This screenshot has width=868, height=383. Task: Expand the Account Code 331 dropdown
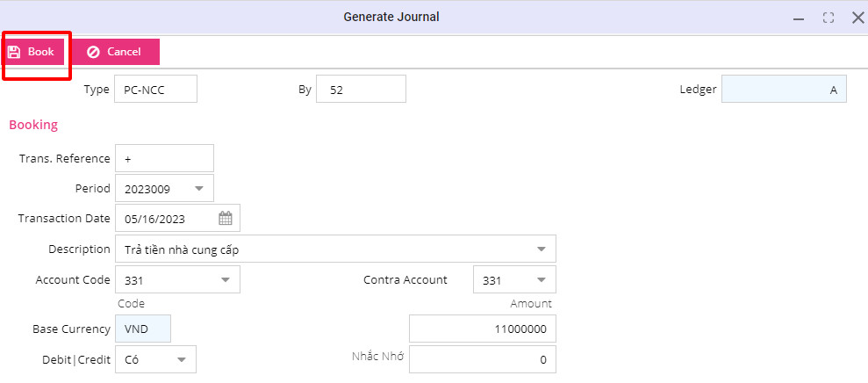click(x=225, y=280)
